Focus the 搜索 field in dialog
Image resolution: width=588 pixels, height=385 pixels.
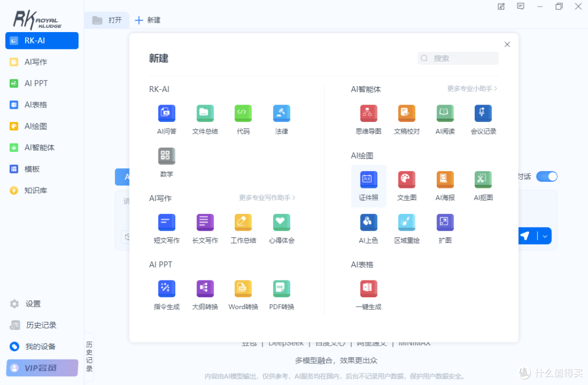(458, 58)
